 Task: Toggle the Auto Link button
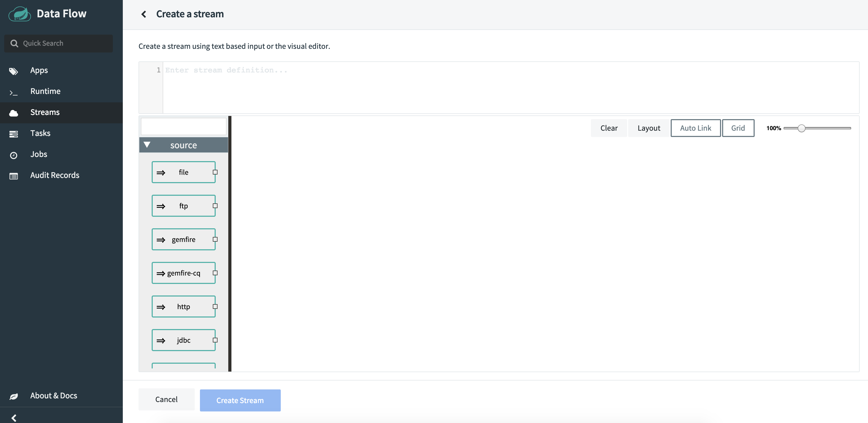coord(696,128)
